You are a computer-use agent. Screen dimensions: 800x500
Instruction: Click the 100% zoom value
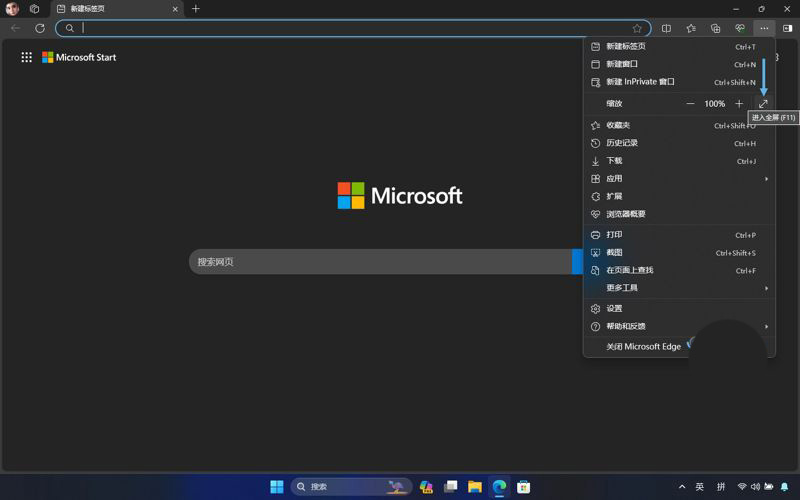pyautogui.click(x=715, y=104)
